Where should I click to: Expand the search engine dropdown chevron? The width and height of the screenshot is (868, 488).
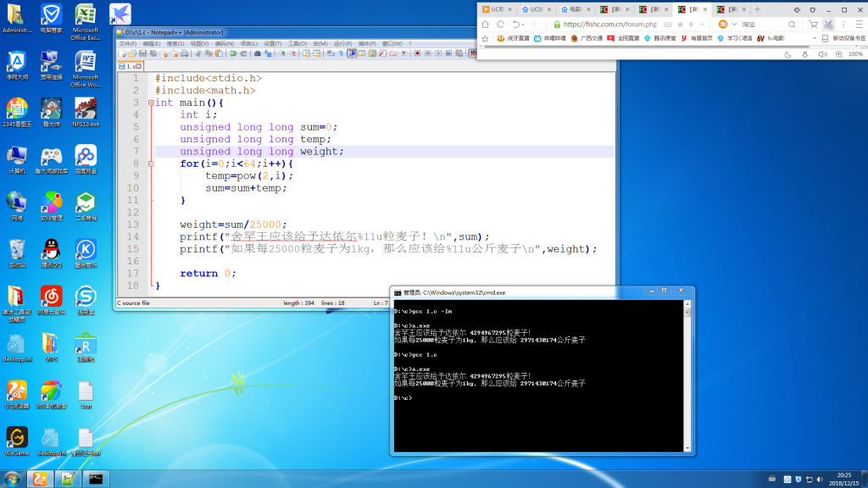pyautogui.click(x=734, y=25)
